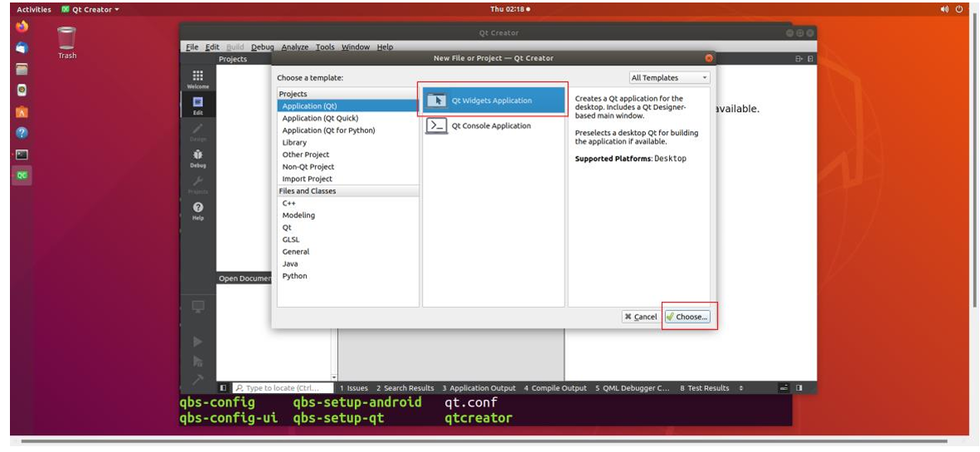This screenshot has width=980, height=452.
Task: Select the Library project category
Action: click(347, 143)
